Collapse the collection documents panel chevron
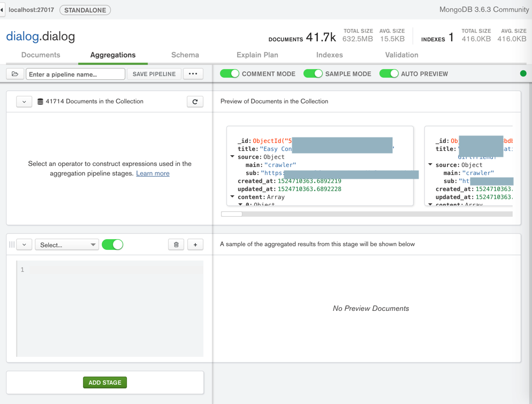 [x=24, y=102]
